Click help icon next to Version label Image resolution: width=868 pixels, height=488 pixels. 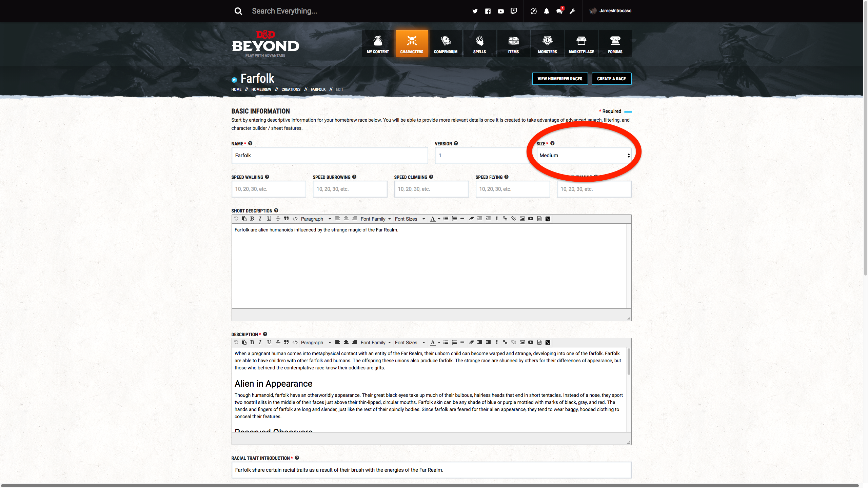pos(456,143)
